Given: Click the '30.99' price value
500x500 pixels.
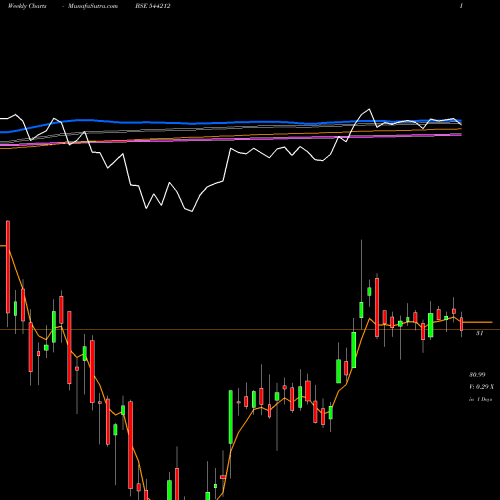Looking at the screenshot, I should 477,375.
